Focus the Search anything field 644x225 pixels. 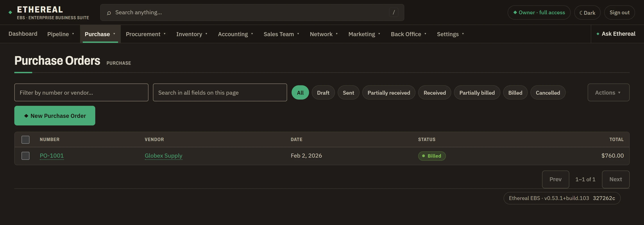pyautogui.click(x=252, y=12)
